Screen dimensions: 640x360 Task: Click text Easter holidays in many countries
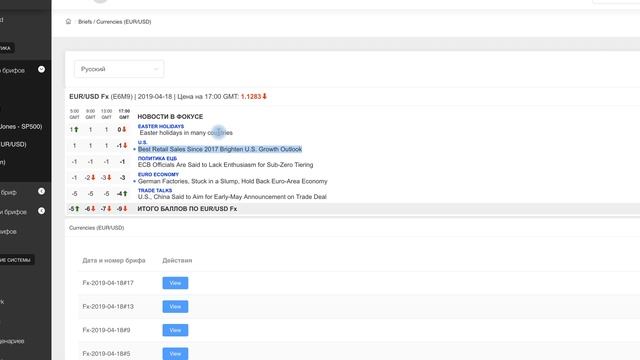pos(186,133)
